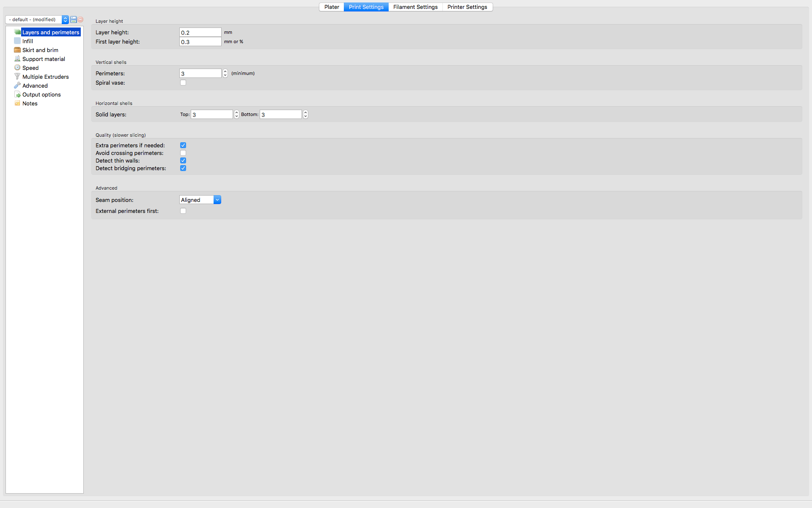The image size is (812, 508).
Task: Click the Layers and perimeters icon
Action: coord(17,32)
